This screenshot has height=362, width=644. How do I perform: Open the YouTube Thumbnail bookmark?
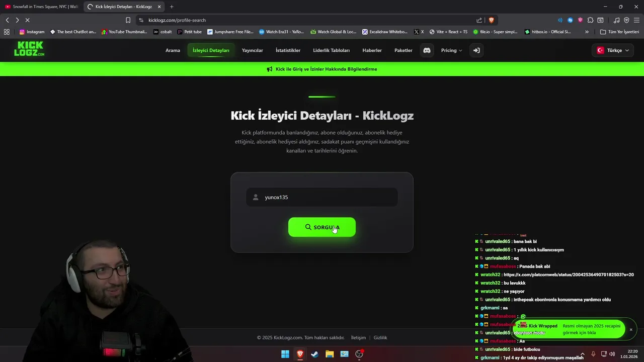click(124, 32)
